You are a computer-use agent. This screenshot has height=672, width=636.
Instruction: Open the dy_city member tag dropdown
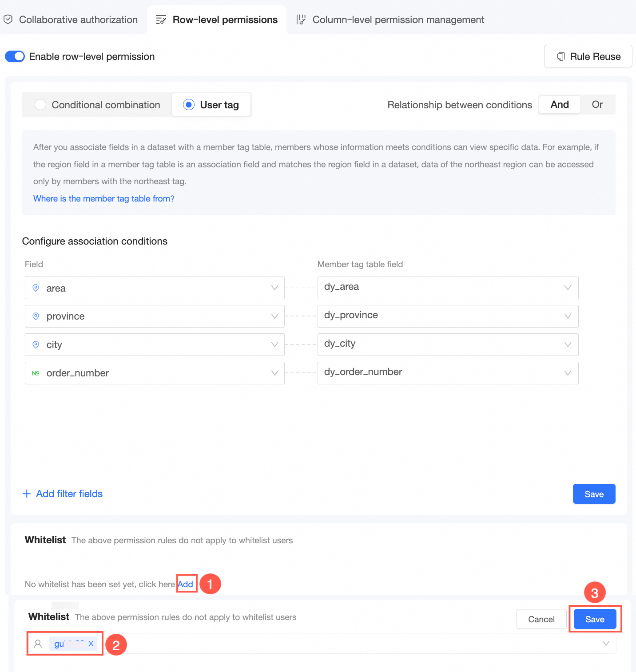pyautogui.click(x=568, y=345)
